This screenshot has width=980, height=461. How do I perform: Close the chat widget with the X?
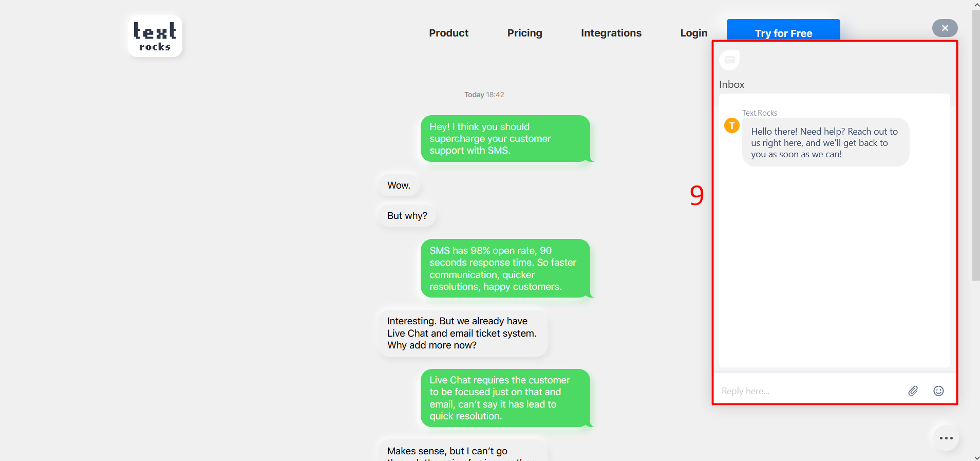click(x=945, y=28)
